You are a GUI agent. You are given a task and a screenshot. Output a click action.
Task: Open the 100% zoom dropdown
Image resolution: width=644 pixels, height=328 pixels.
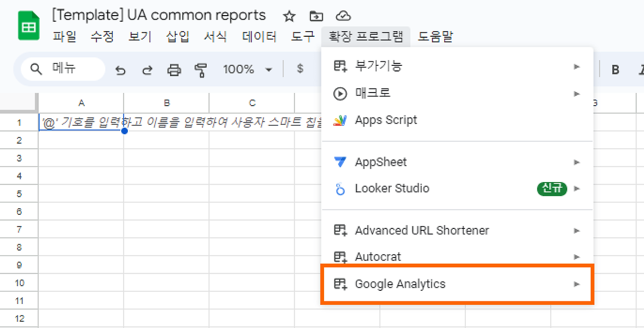248,69
